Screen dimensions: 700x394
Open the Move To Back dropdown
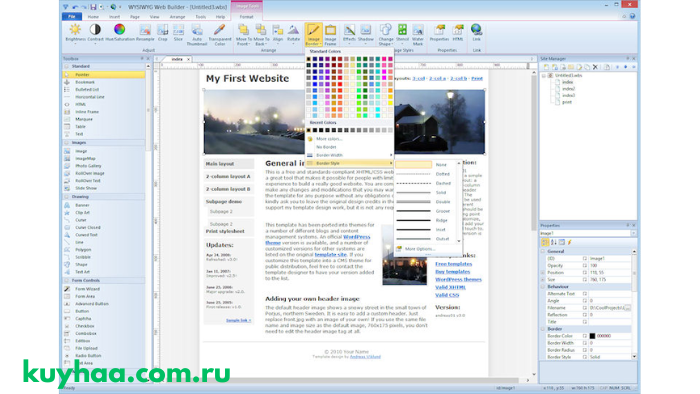point(261,42)
